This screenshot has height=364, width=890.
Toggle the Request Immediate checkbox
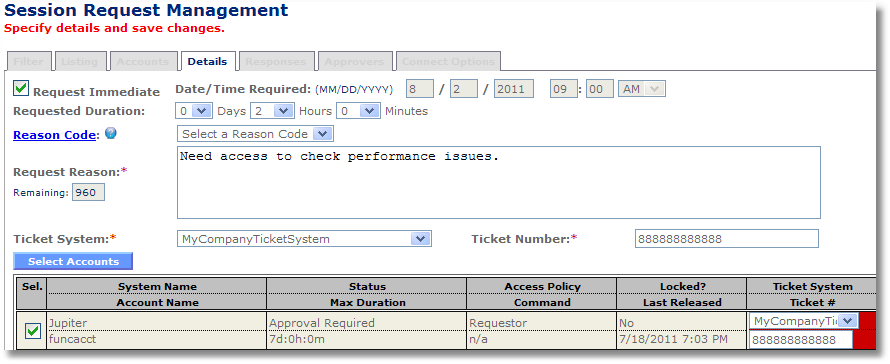tap(21, 89)
